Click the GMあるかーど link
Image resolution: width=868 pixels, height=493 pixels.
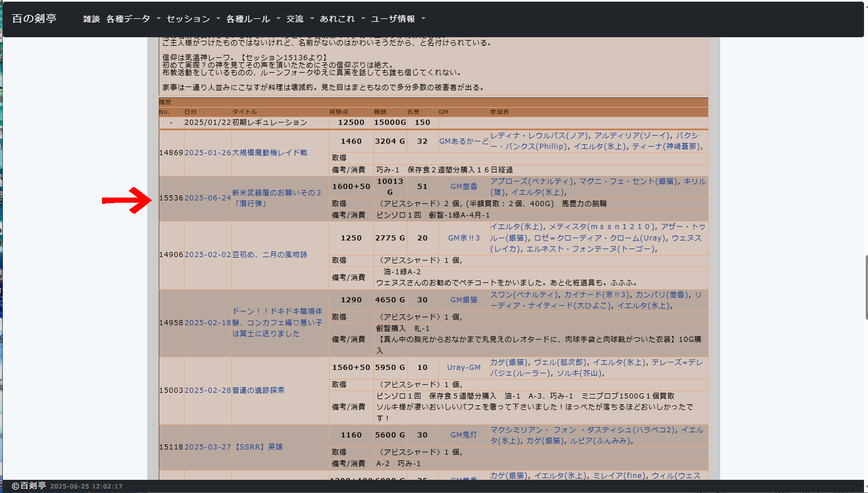pyautogui.click(x=464, y=141)
